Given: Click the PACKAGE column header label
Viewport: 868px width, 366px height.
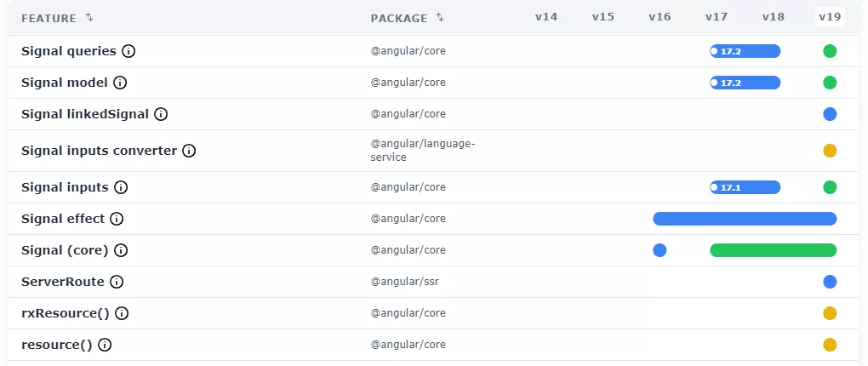Looking at the screenshot, I should (399, 18).
